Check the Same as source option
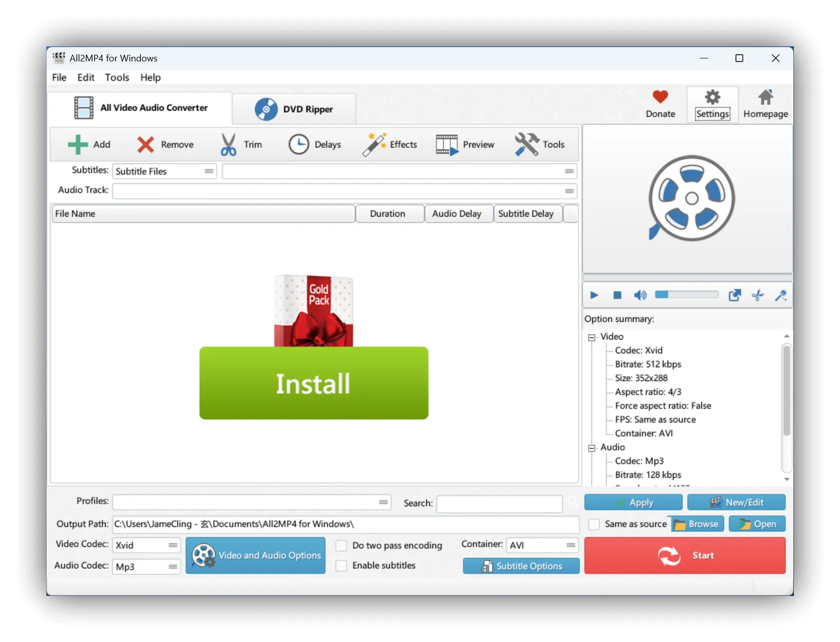Image resolution: width=840 pixels, height=642 pixels. (594, 524)
